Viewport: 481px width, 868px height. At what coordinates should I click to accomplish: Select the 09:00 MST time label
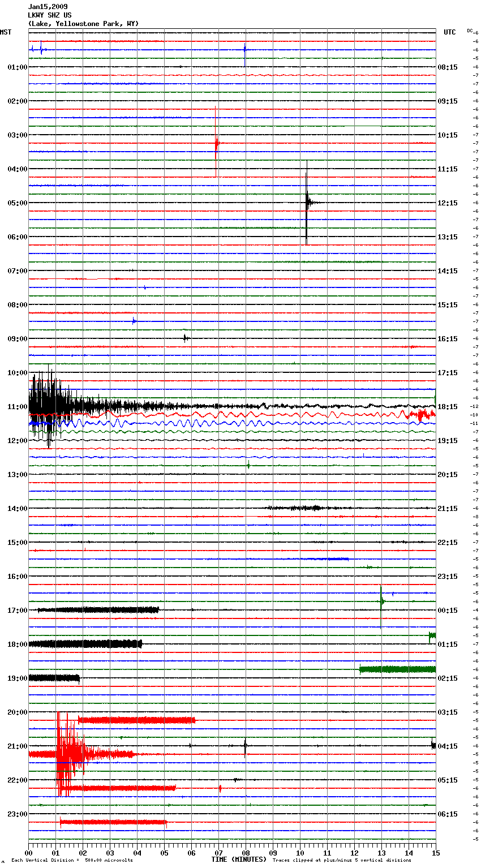point(18,339)
